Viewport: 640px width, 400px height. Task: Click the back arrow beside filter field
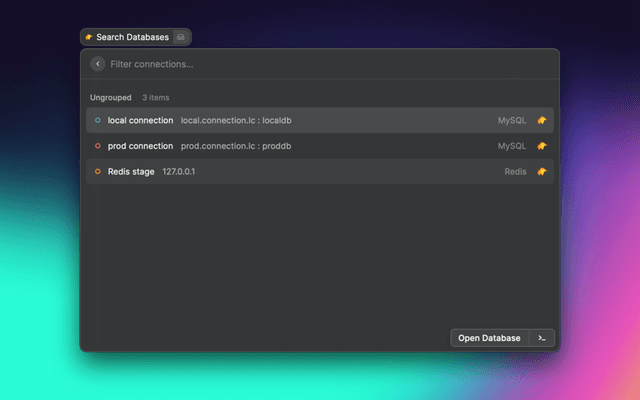[x=97, y=64]
